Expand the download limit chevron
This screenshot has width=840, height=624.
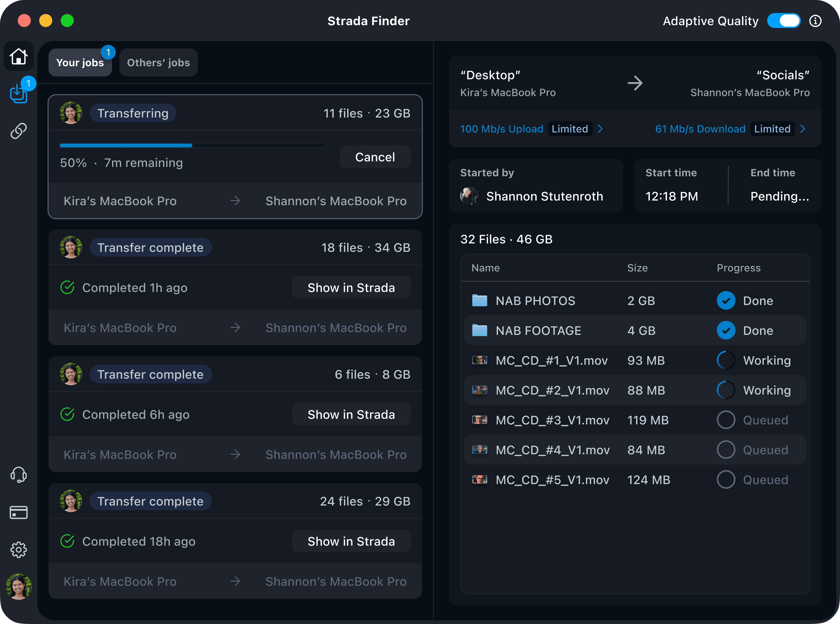[x=803, y=129]
